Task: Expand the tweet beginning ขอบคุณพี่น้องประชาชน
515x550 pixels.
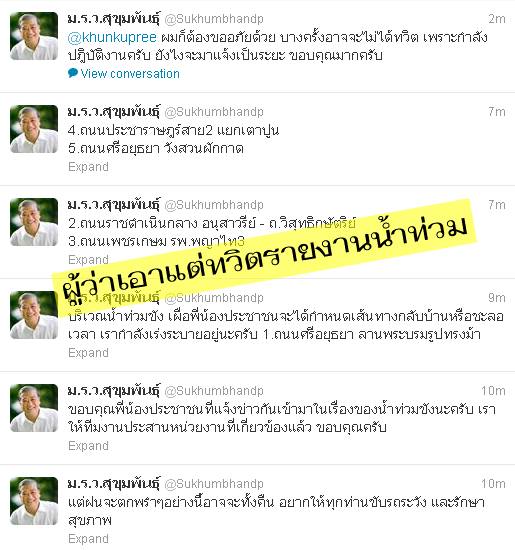Action: 88,446
